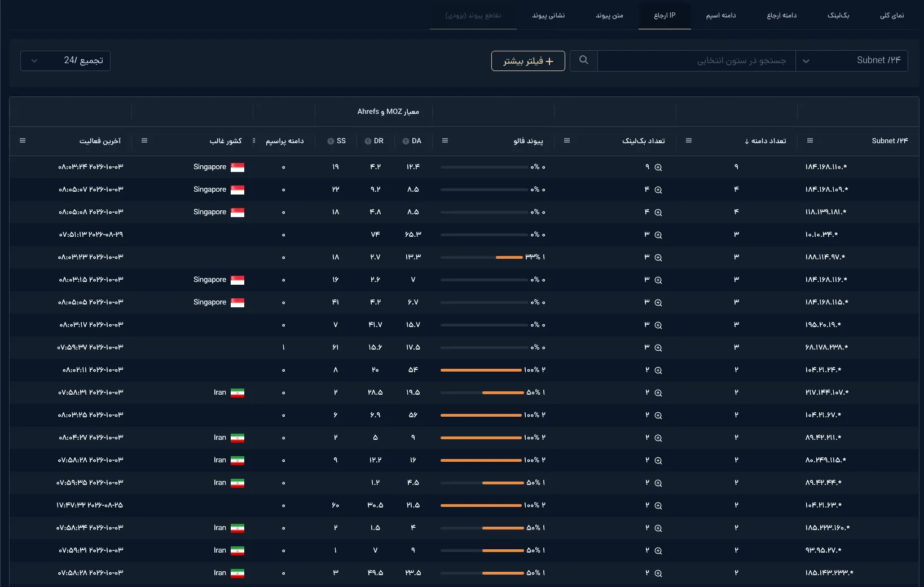
Task: Click the ۱۸۴.۱۶۸.۱۰۹.* subnet cell
Action: point(827,189)
